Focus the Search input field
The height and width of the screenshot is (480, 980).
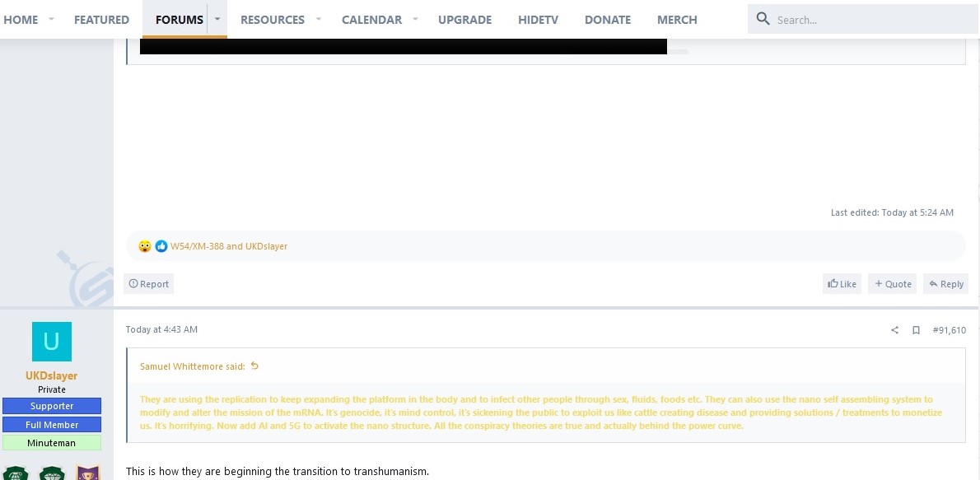click(x=865, y=20)
